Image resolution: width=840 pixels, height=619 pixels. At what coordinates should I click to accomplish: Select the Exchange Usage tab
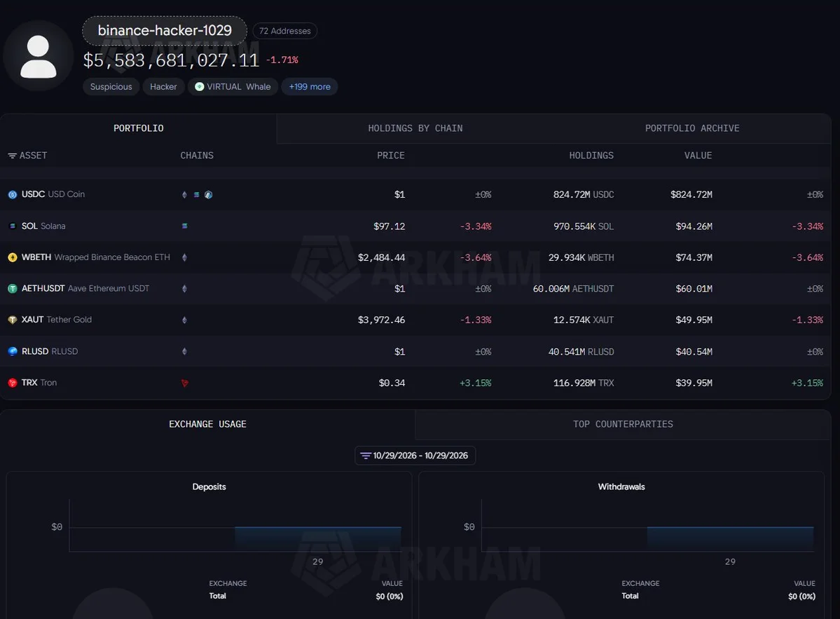[208, 424]
